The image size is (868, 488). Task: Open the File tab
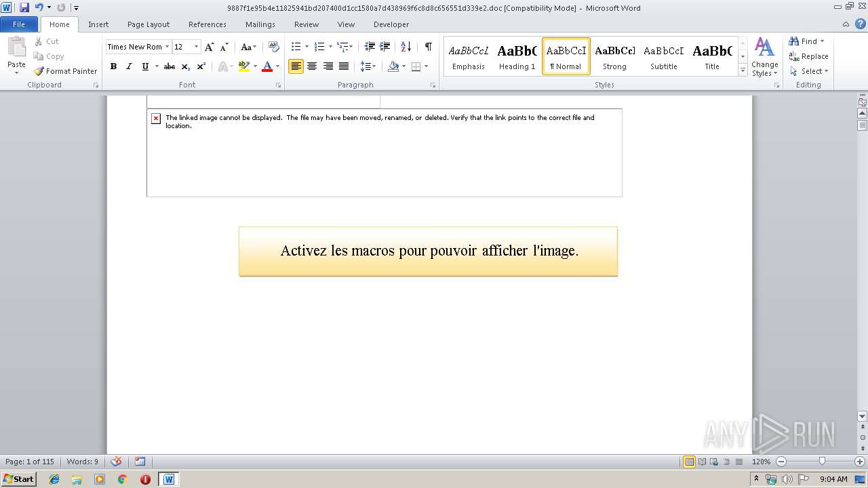tap(19, 24)
